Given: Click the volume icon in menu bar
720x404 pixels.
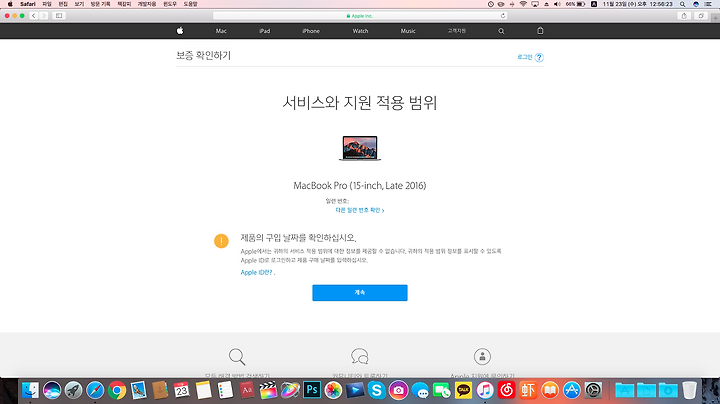Looking at the screenshot, I should tap(557, 4).
